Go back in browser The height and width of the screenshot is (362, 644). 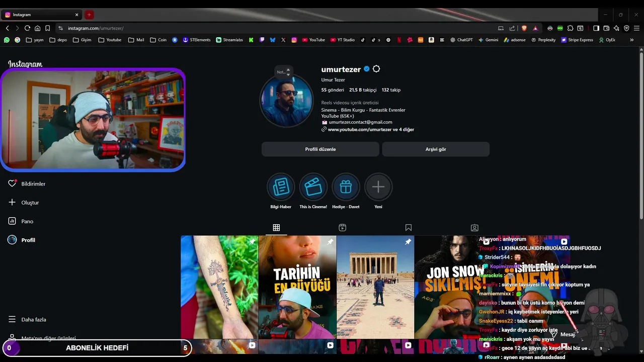pyautogui.click(x=7, y=28)
